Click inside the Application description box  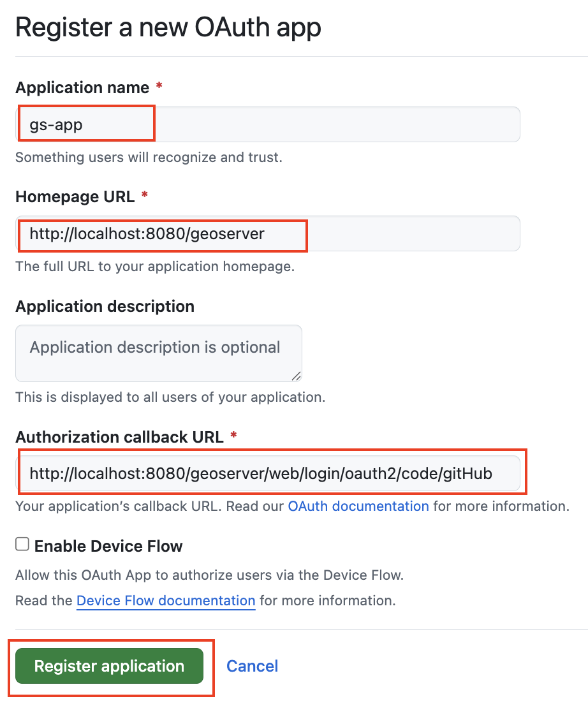point(158,353)
